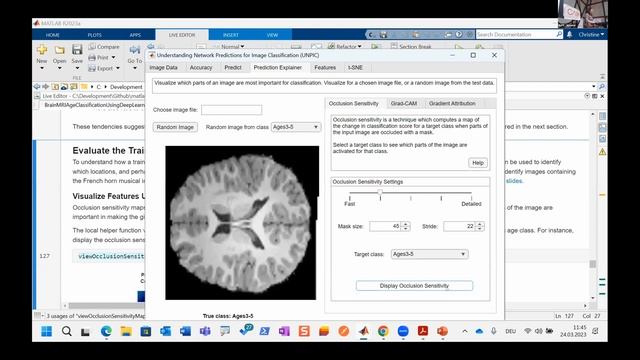
Task: Switch to the PLOTS ribbon tab
Action: pyautogui.click(x=94, y=35)
